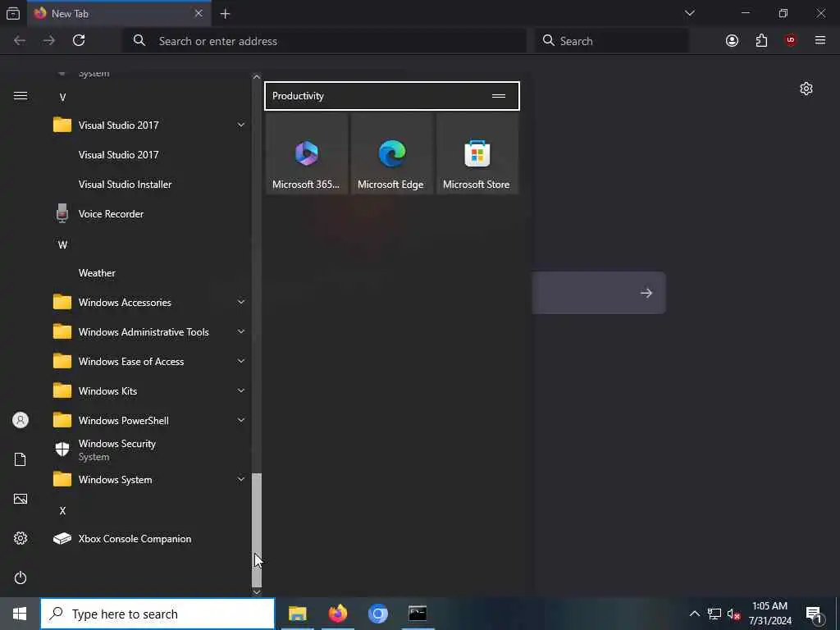The width and height of the screenshot is (840, 630).
Task: Open Firefox extensions puzzle icon
Action: click(761, 40)
